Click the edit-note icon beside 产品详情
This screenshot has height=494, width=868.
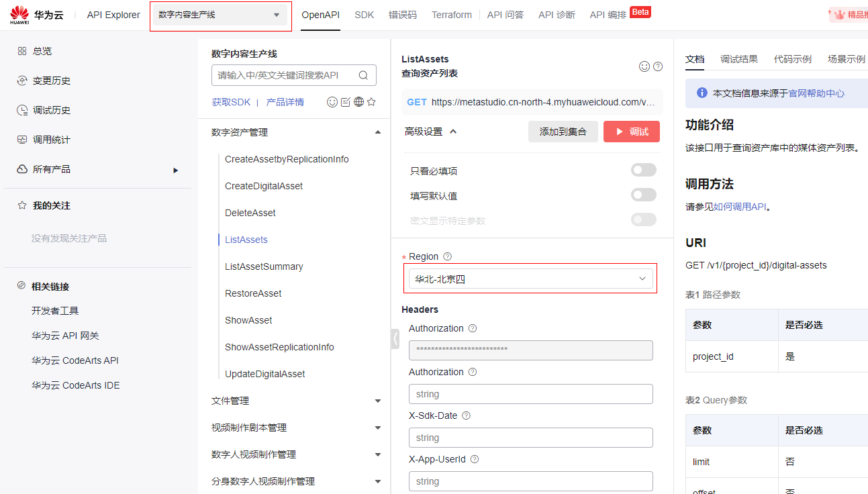pos(346,102)
